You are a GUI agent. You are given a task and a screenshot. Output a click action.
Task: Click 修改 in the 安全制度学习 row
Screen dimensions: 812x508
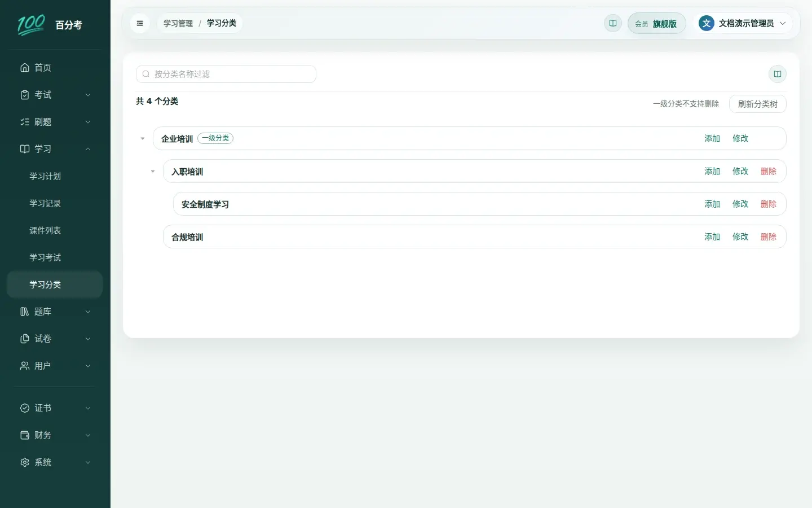point(740,204)
